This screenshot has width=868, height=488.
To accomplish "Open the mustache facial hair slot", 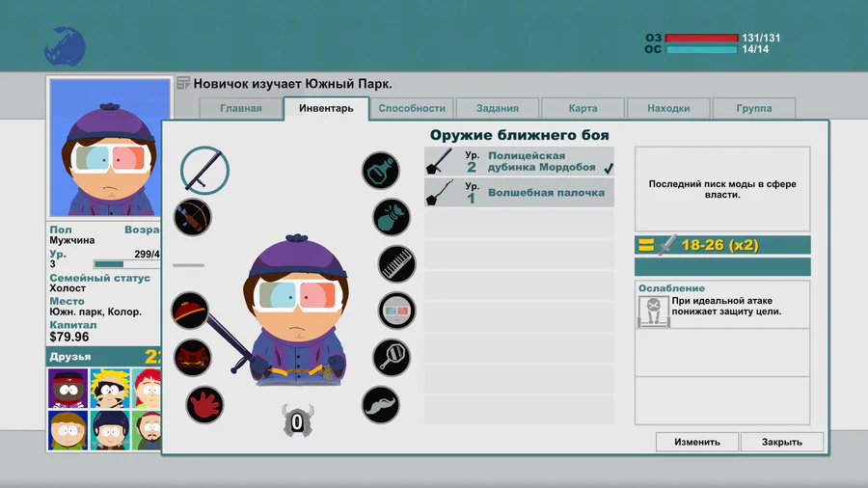I will [x=381, y=404].
